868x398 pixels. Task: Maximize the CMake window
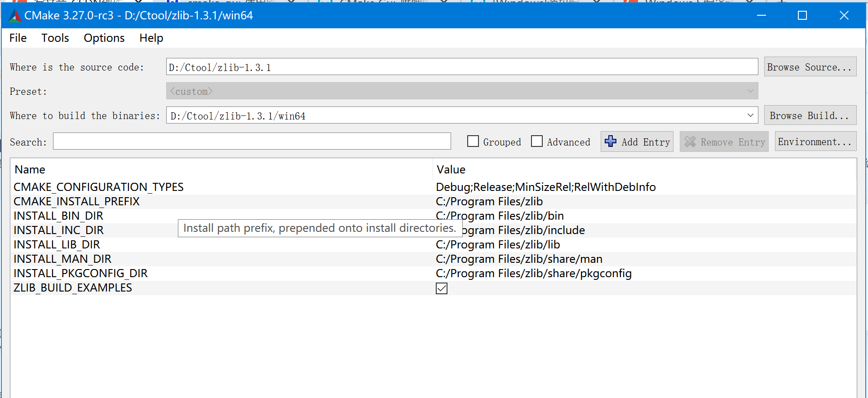pos(802,15)
